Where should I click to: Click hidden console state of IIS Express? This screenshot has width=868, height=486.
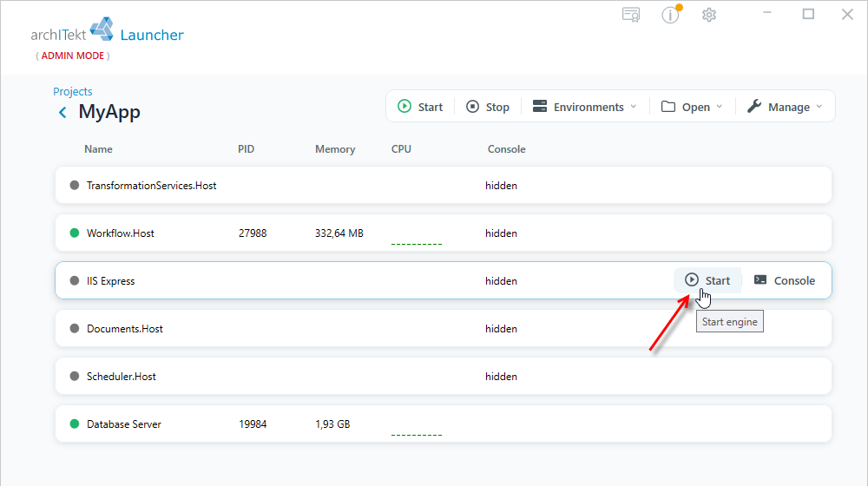point(501,280)
